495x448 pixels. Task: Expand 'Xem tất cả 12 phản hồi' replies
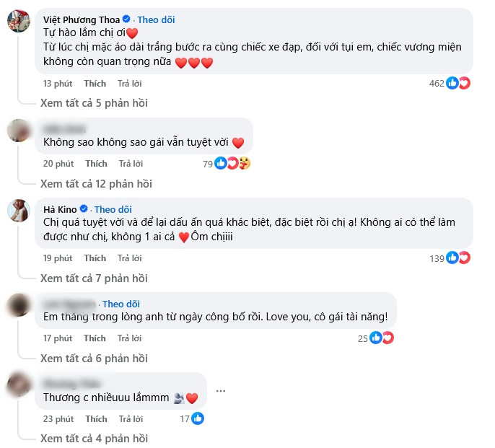pyautogui.click(x=96, y=183)
